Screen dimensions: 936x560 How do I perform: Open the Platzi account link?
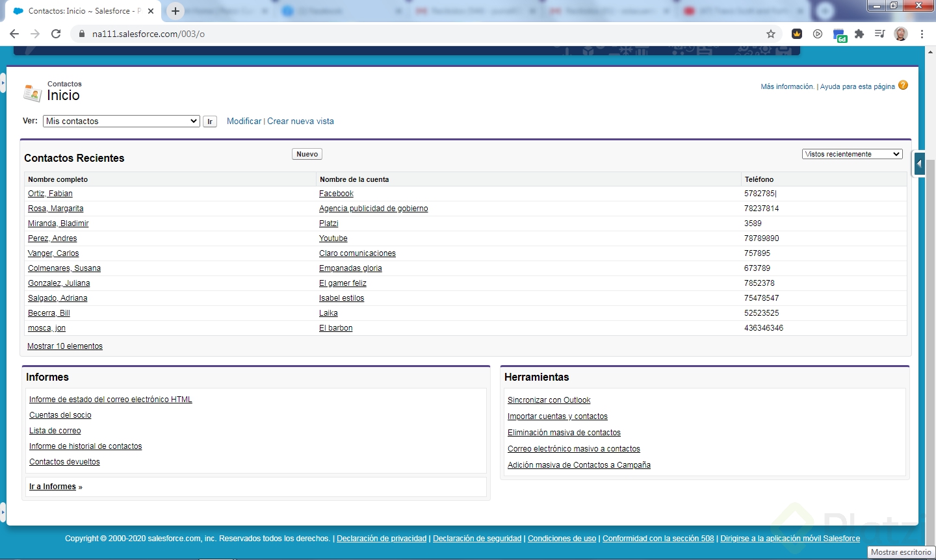tap(328, 223)
